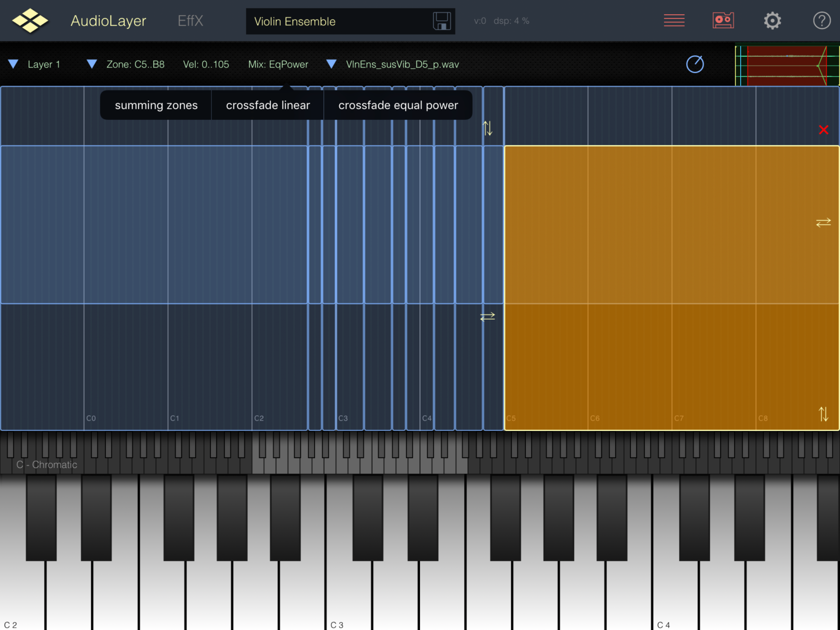This screenshot has width=840, height=630.
Task: Select crossfade equal power mix mode
Action: 398,105
